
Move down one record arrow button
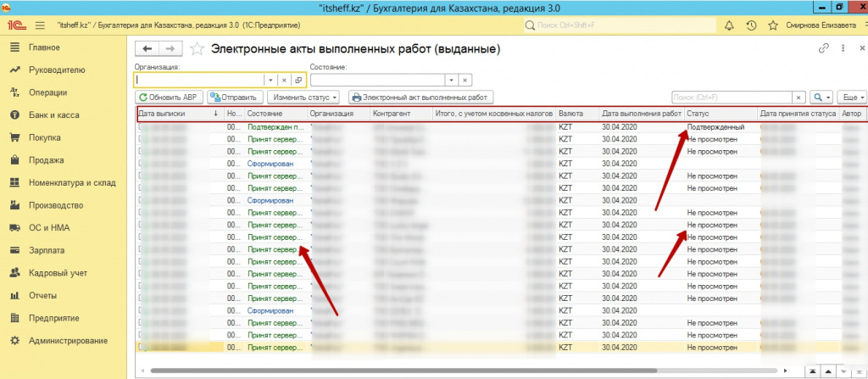843,371
